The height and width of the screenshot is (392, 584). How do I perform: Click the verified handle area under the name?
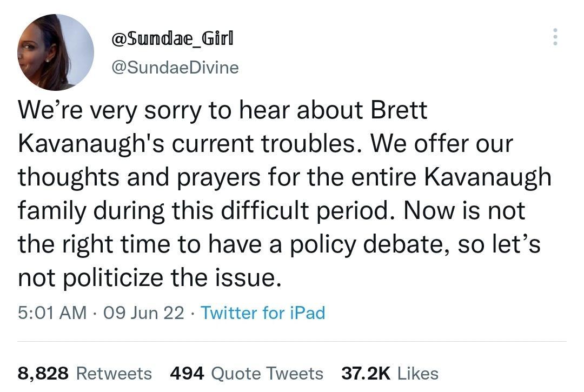(175, 67)
